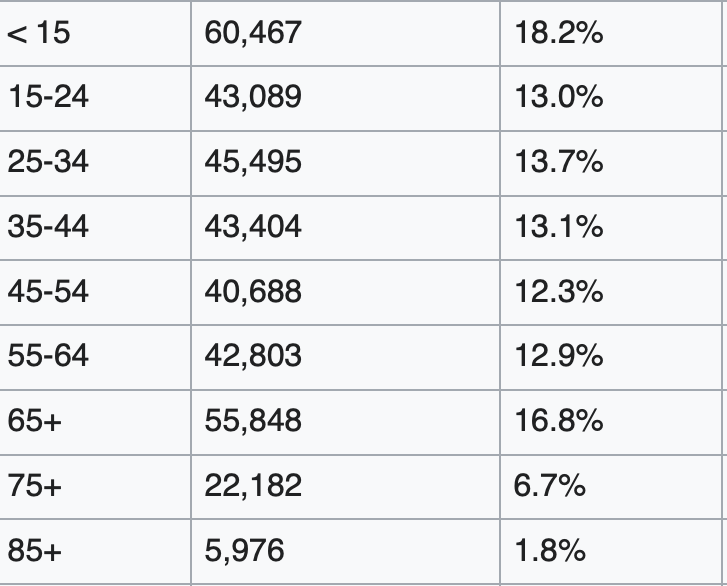Select the 6.7% percentage value
Screen dimensions: 727x586
point(550,485)
